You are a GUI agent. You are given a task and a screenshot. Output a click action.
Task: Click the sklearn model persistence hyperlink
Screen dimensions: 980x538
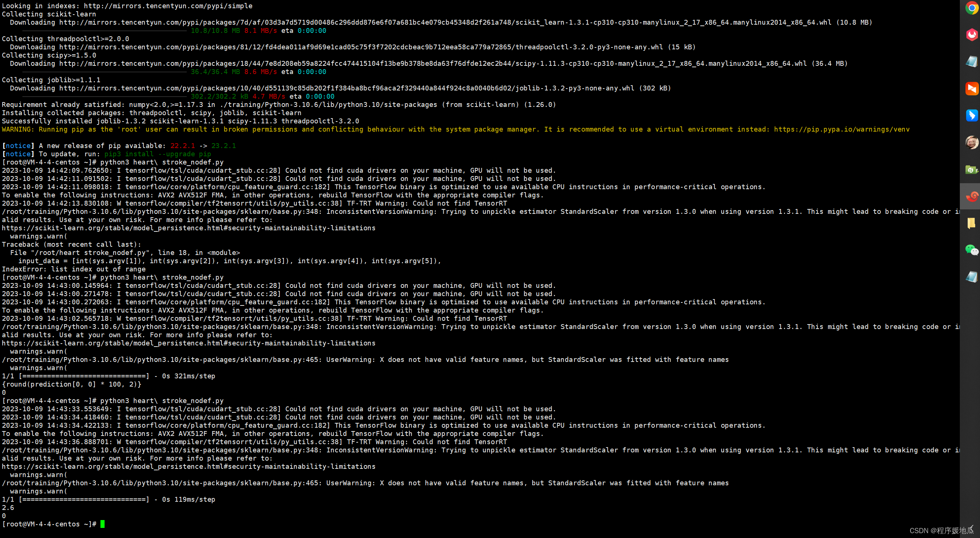click(189, 227)
